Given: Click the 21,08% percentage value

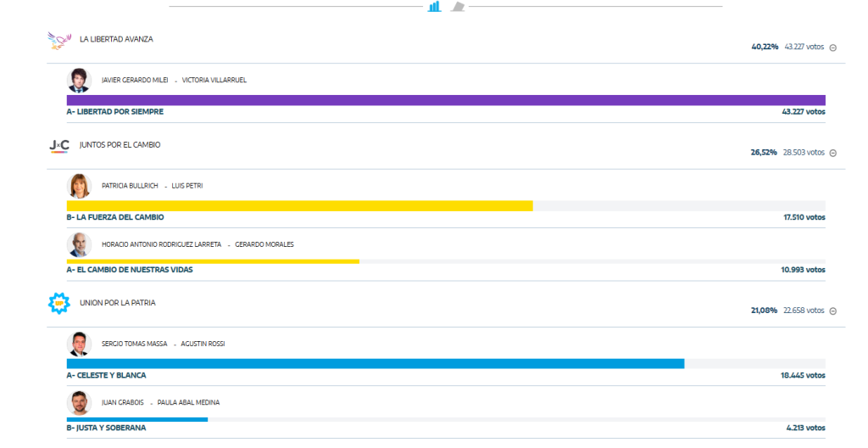Looking at the screenshot, I should (764, 311).
